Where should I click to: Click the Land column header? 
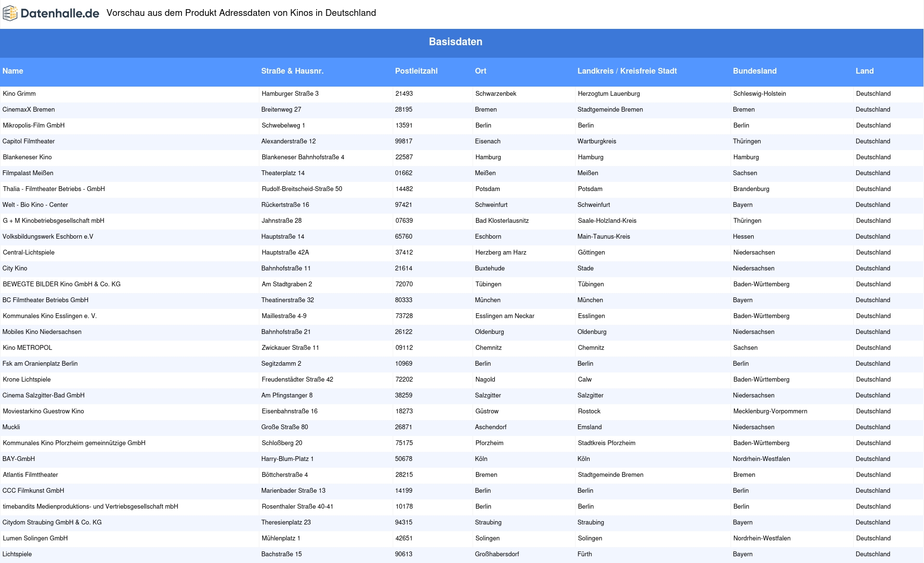pos(864,71)
